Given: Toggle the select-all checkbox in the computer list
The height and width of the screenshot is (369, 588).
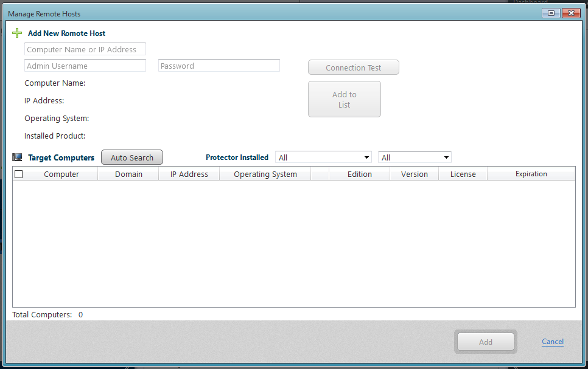Looking at the screenshot, I should [18, 174].
